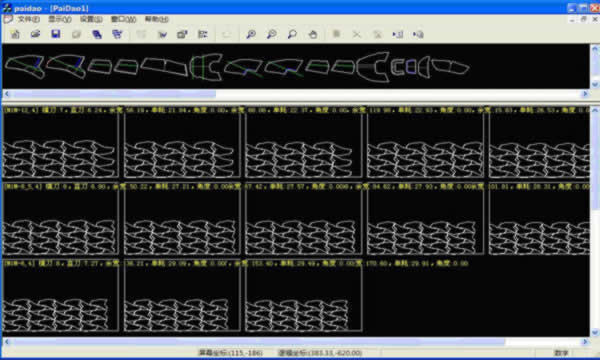Open the 文件 (File) menu

[28, 19]
